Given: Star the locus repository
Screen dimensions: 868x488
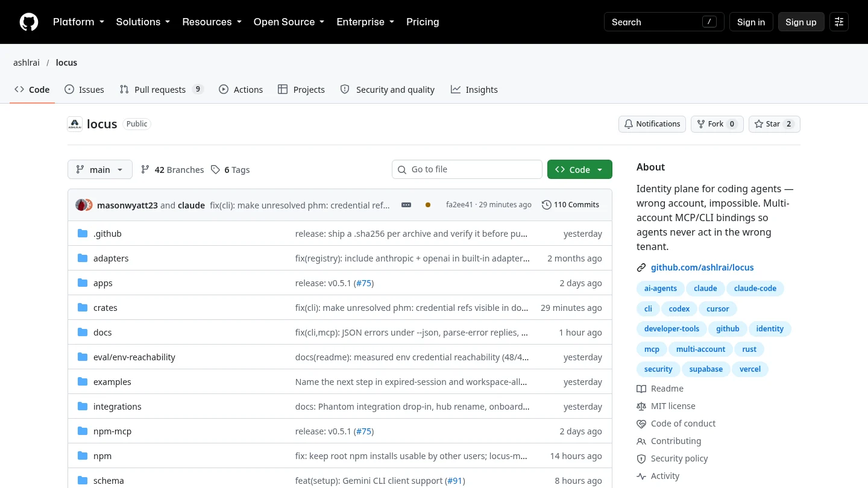Looking at the screenshot, I should [x=775, y=124].
